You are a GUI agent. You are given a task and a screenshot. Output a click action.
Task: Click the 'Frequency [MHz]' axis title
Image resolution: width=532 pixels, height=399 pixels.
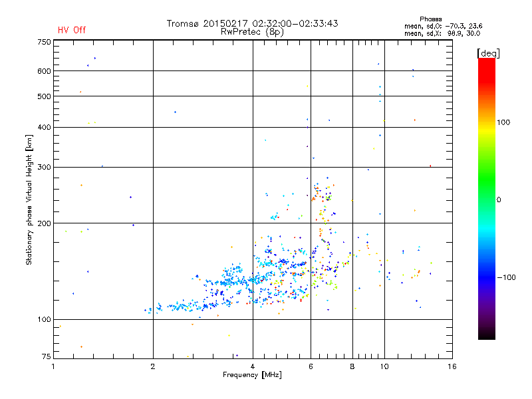(252, 375)
